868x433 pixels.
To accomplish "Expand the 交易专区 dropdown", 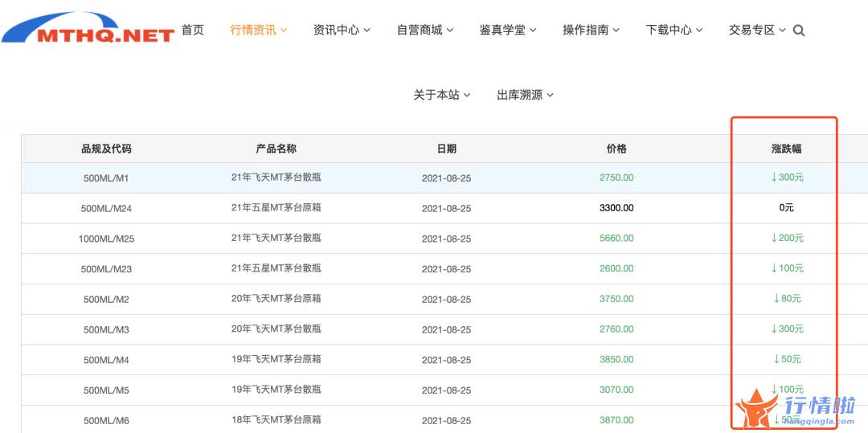I will 757,30.
